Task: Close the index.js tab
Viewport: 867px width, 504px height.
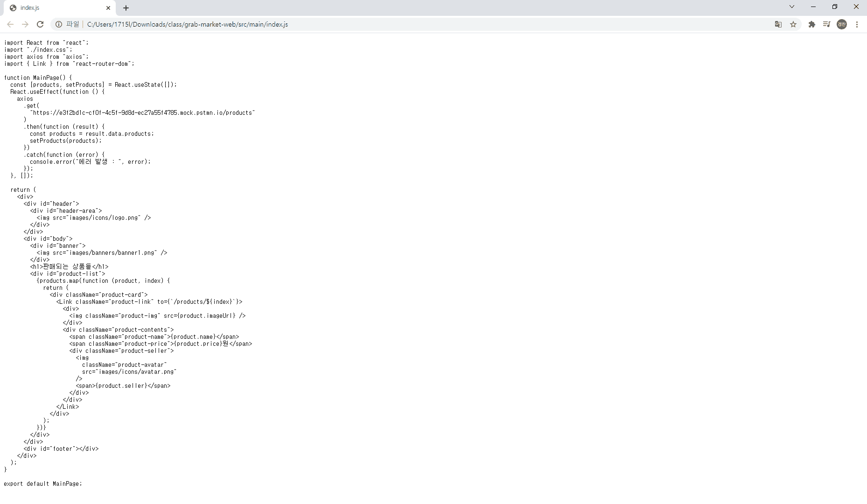Action: pos(108,8)
